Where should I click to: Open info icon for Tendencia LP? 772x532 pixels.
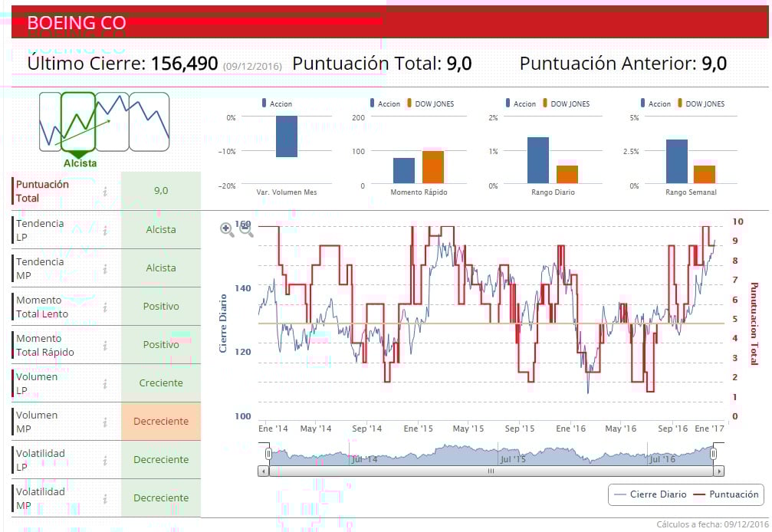[105, 230]
